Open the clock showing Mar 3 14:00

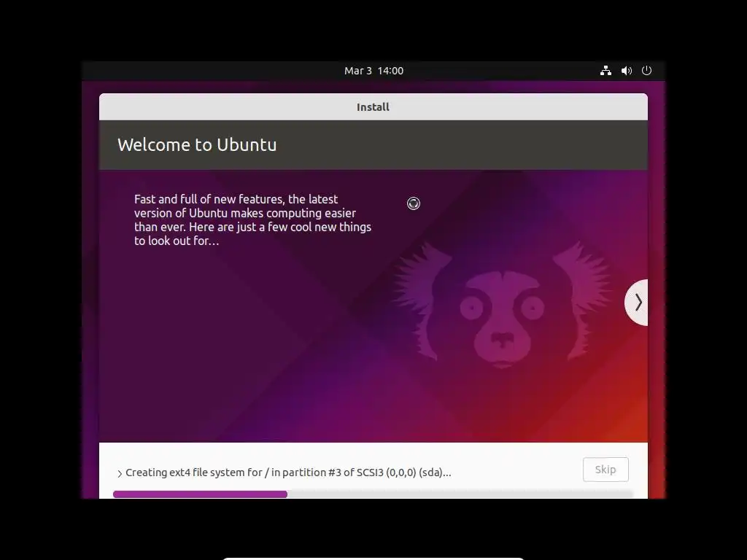[x=373, y=71]
